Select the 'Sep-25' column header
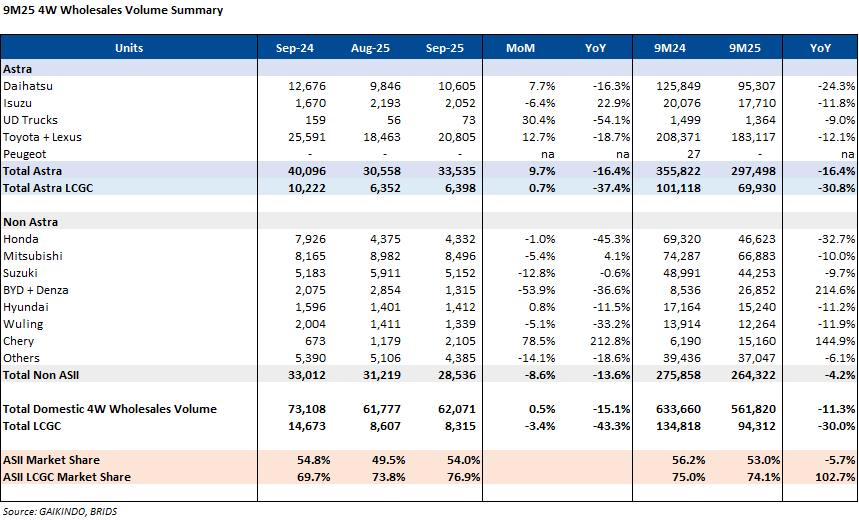 point(445,48)
